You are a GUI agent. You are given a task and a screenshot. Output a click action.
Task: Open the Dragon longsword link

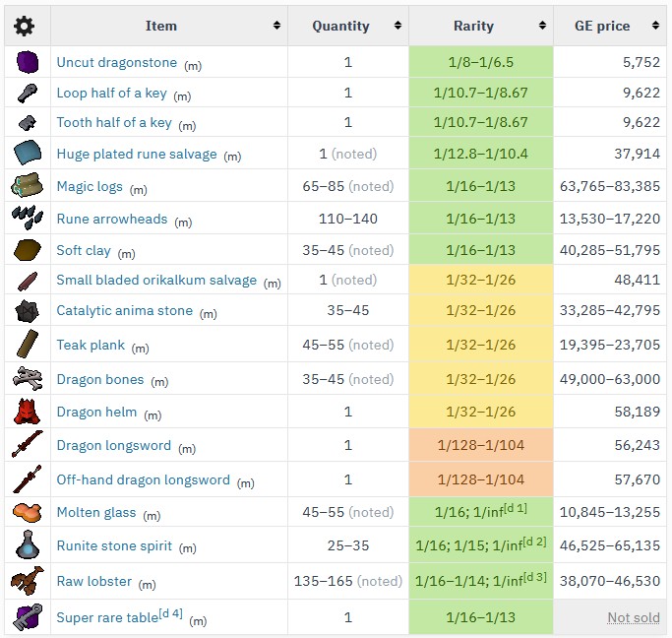[x=113, y=445]
